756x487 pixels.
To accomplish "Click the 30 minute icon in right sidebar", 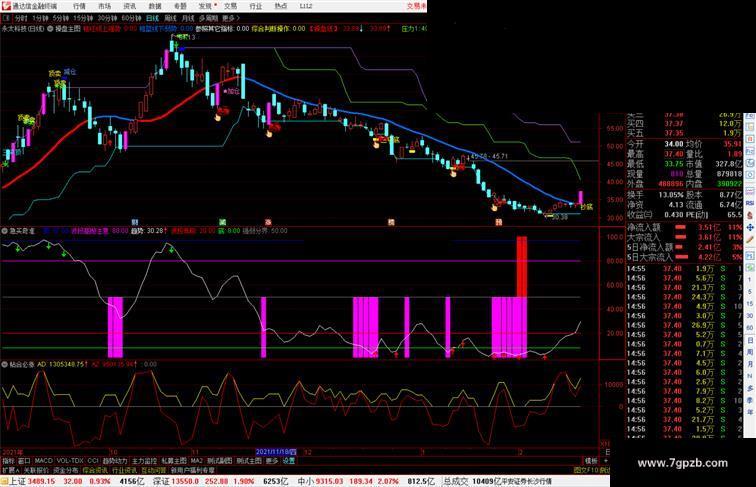I will (x=750, y=316).
